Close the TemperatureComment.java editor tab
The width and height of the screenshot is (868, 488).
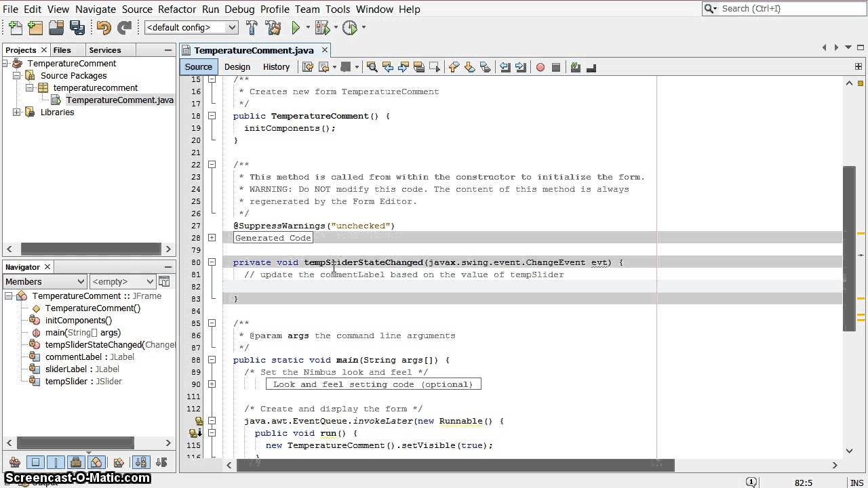[x=325, y=49]
